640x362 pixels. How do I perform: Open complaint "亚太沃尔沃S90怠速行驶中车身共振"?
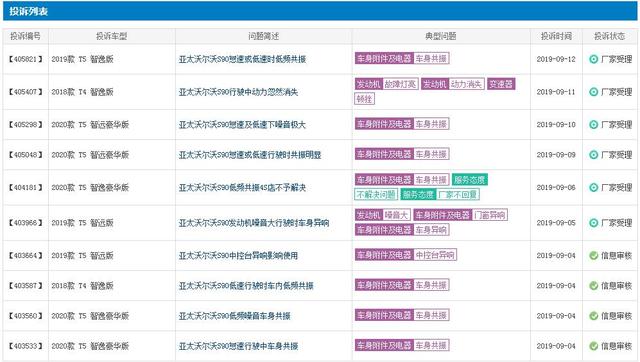point(238,346)
